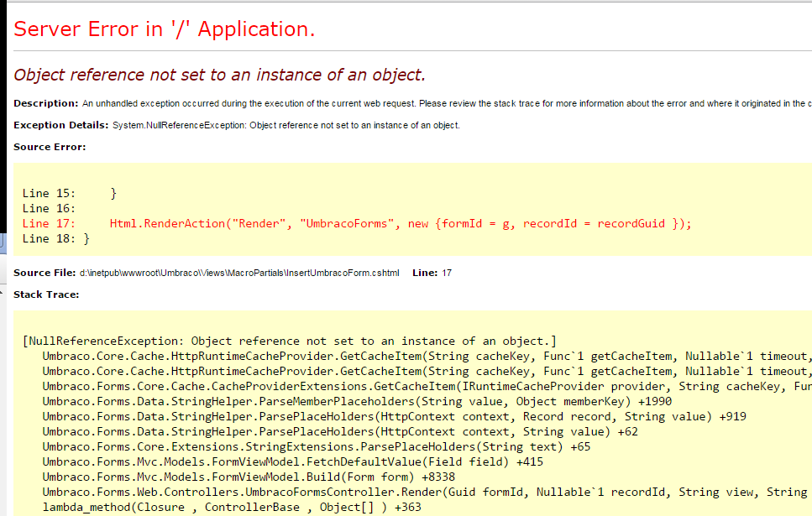Image resolution: width=812 pixels, height=516 pixels.
Task: Click the 'Server Error in '/' Application.' heading
Action: [164, 29]
